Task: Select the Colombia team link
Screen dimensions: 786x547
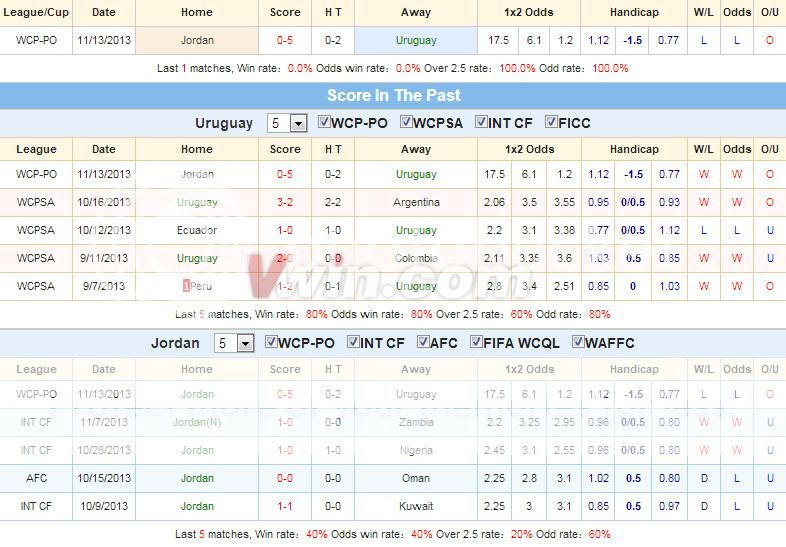Action: click(x=416, y=258)
